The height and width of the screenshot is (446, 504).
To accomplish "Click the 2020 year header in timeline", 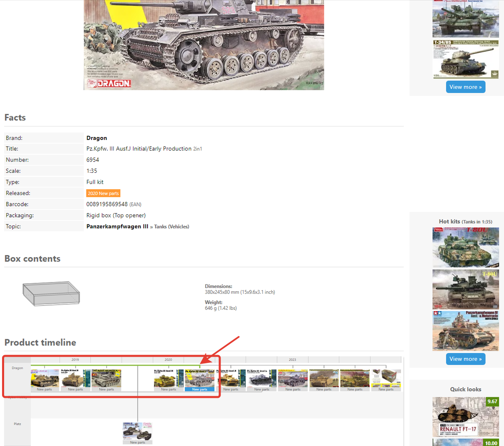I will click(168, 360).
